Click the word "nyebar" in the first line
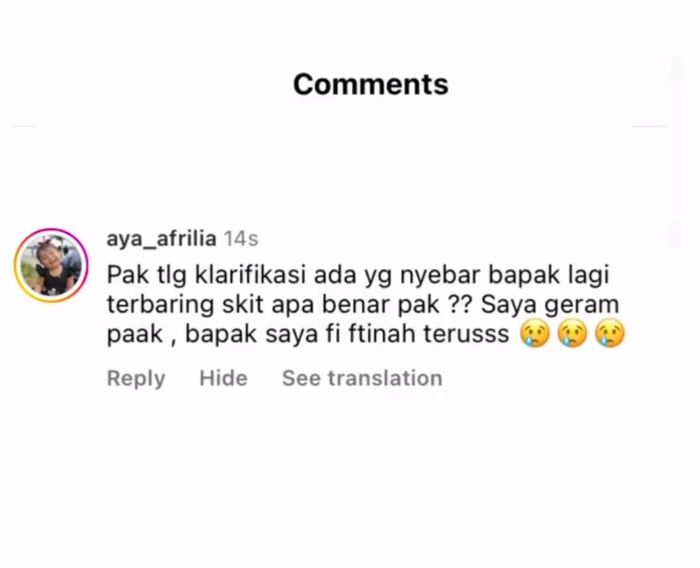Screen dimensions: 700x568 [440, 276]
